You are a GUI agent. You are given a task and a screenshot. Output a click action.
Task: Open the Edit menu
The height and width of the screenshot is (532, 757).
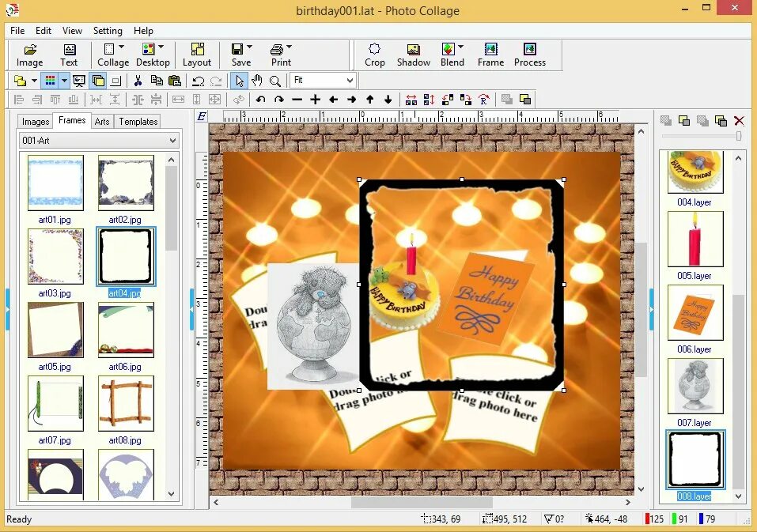(x=44, y=30)
